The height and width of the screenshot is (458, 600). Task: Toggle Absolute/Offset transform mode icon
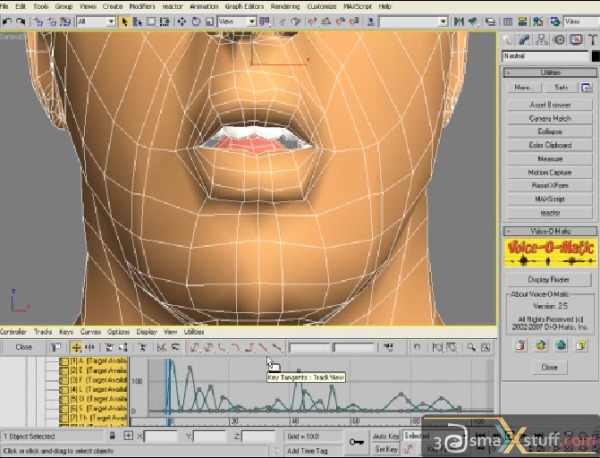pos(128,436)
